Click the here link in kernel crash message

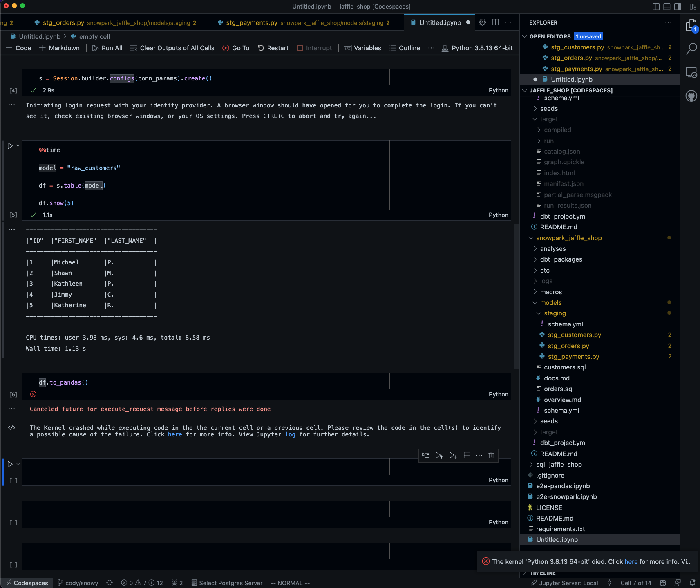175,434
